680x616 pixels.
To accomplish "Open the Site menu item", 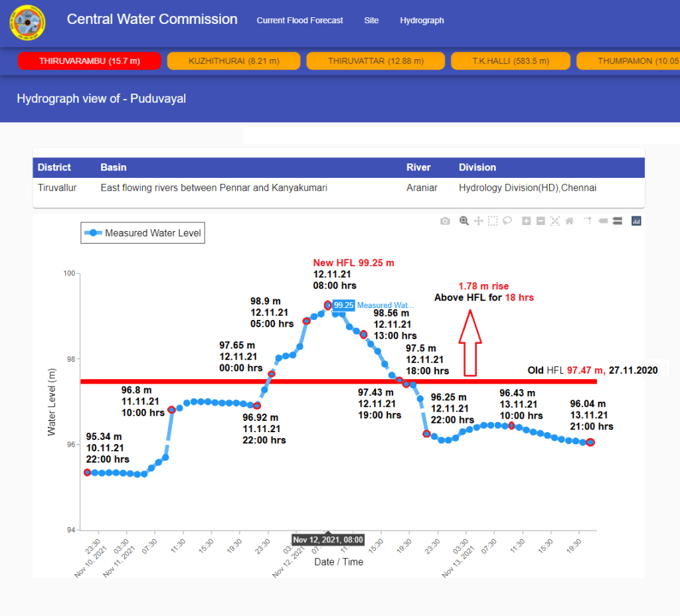I will [371, 21].
